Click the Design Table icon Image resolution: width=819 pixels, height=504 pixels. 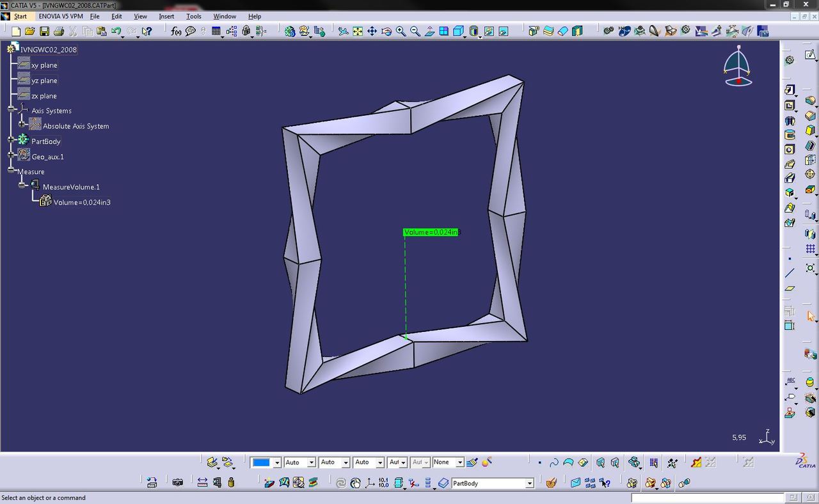tap(216, 31)
